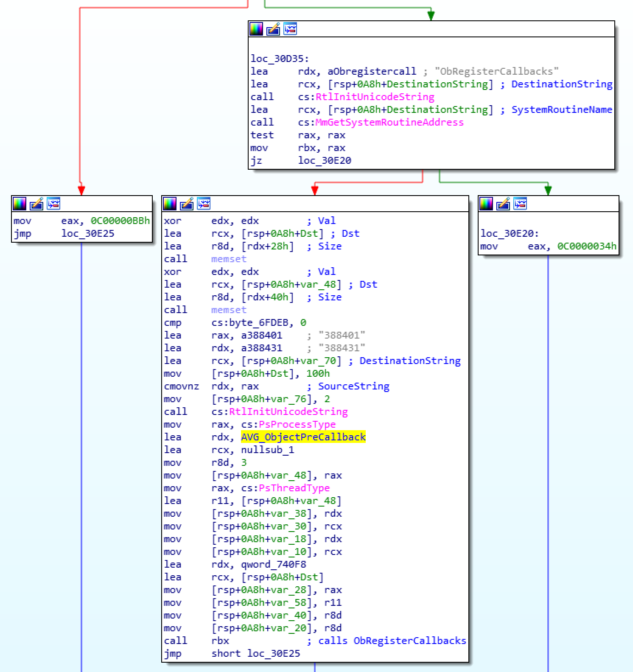
Task: Select the PsThreadType symbol
Action: pos(294,488)
